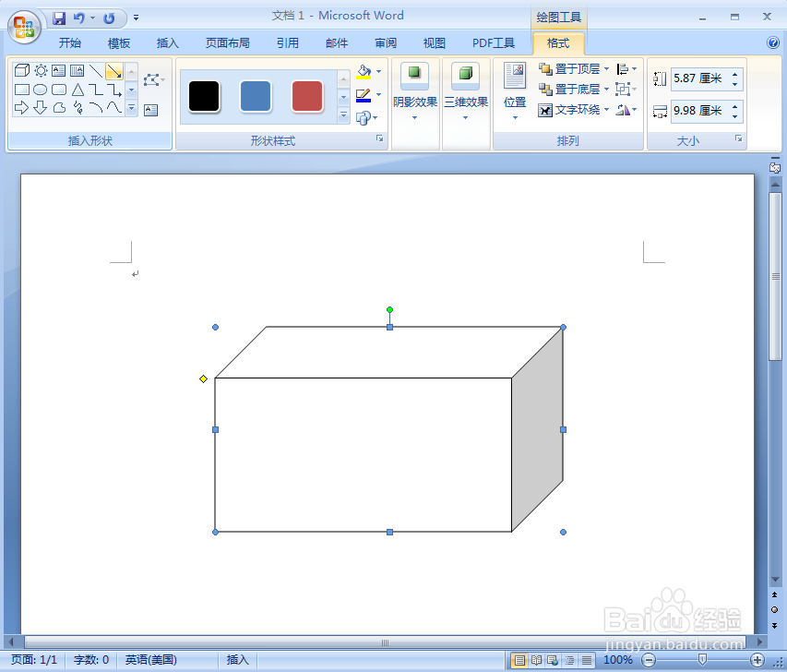Click the Redo icon
This screenshot has width=787, height=672.
click(x=109, y=18)
